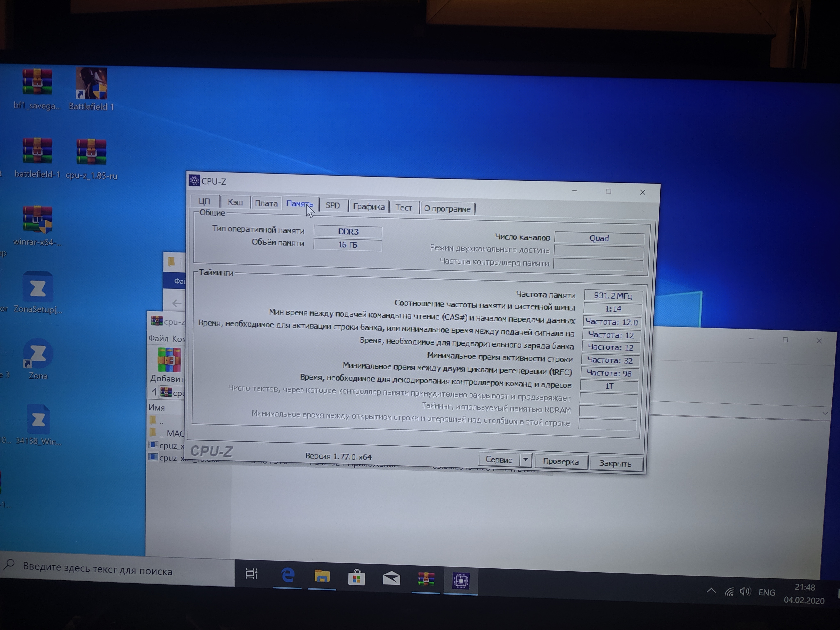Open Microsoft Store from the taskbar
Image resolution: width=840 pixels, height=630 pixels.
click(x=356, y=577)
